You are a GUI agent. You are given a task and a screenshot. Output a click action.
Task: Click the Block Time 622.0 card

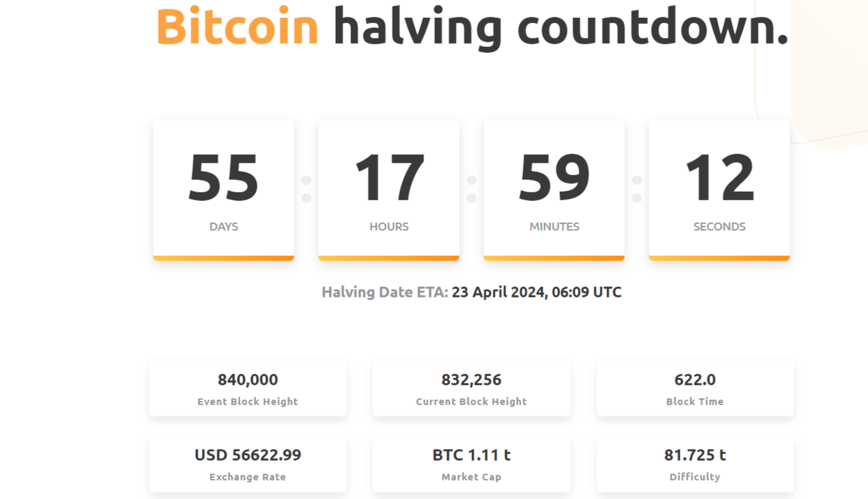(x=695, y=388)
